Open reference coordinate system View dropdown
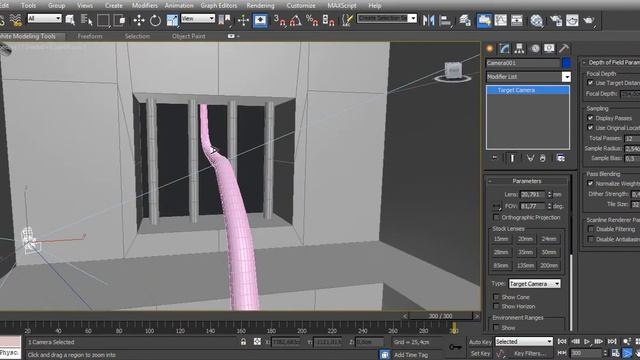The height and width of the screenshot is (360, 640). point(198,18)
